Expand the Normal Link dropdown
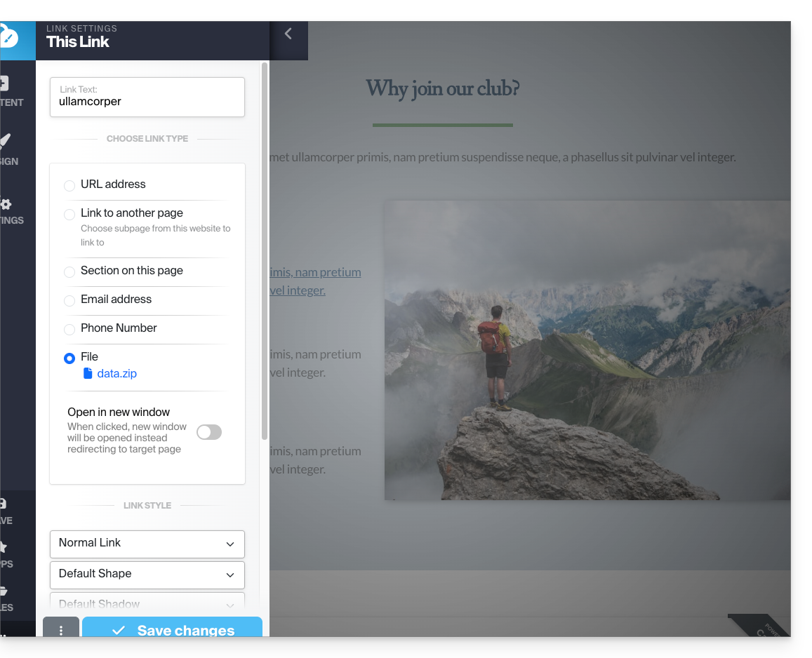This screenshot has height=658, width=812. (x=147, y=544)
